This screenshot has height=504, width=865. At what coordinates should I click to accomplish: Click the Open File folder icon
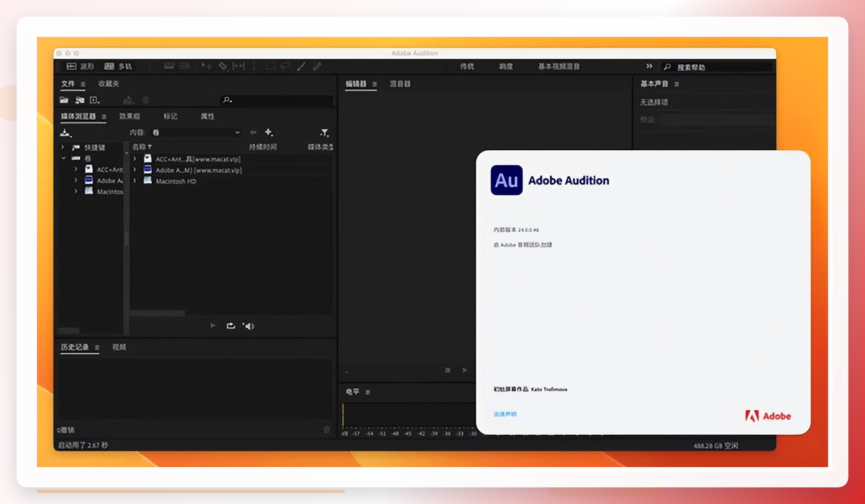(64, 100)
